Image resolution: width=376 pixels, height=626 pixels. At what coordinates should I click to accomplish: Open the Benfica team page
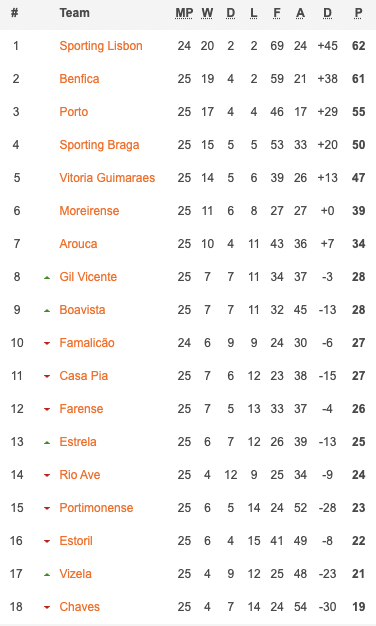click(79, 79)
